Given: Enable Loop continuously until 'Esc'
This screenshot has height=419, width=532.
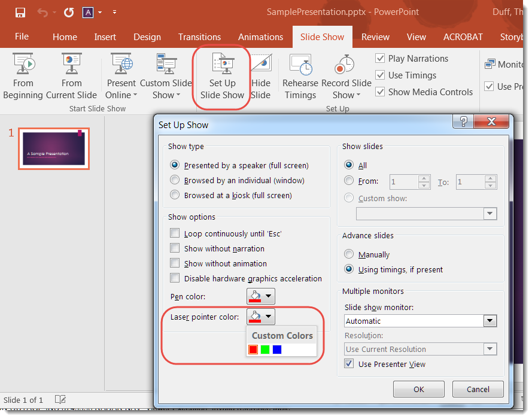Looking at the screenshot, I should (x=175, y=233).
